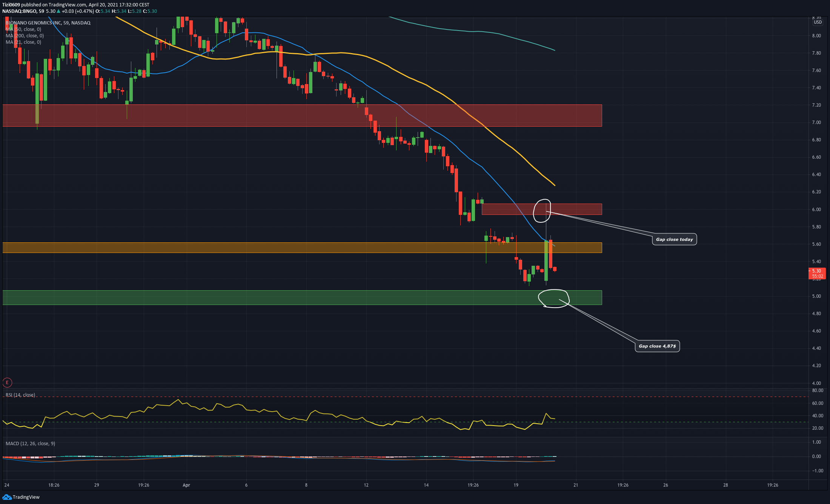
Task: Click the 8.00 price axis label
Action: pos(816,35)
